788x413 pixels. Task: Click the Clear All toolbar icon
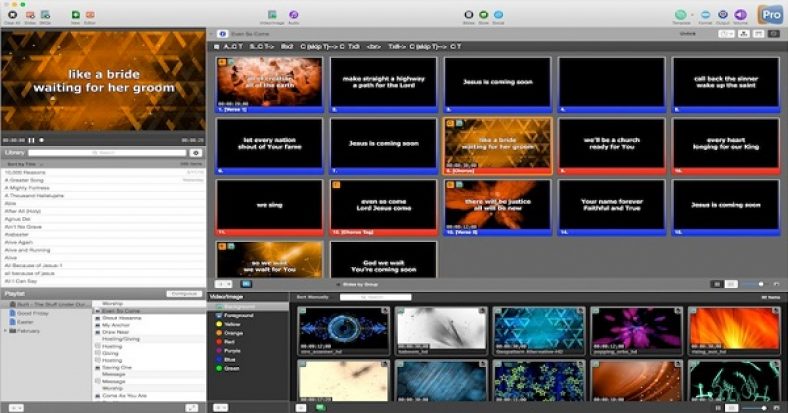[12, 15]
